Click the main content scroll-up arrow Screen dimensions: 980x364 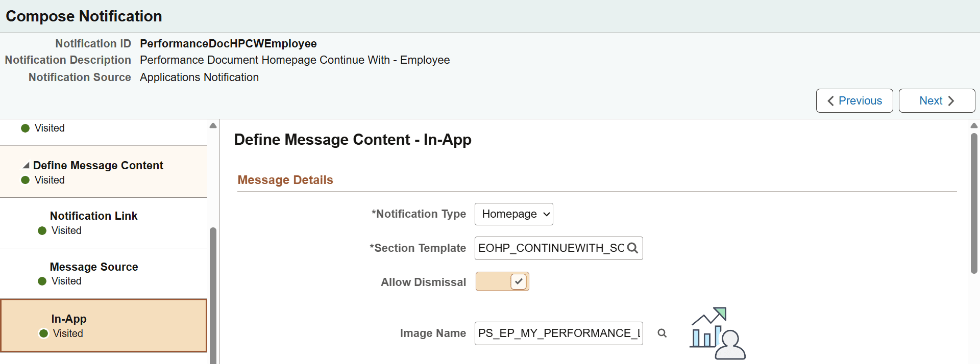974,125
